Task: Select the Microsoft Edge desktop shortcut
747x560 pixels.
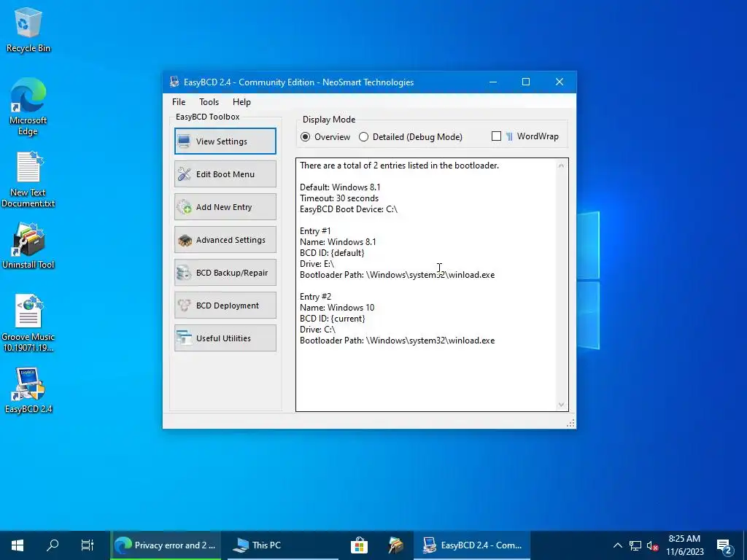Action: [28, 106]
